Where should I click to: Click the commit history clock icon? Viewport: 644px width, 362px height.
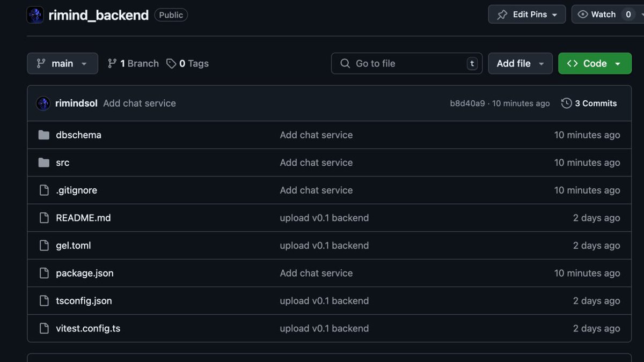566,103
